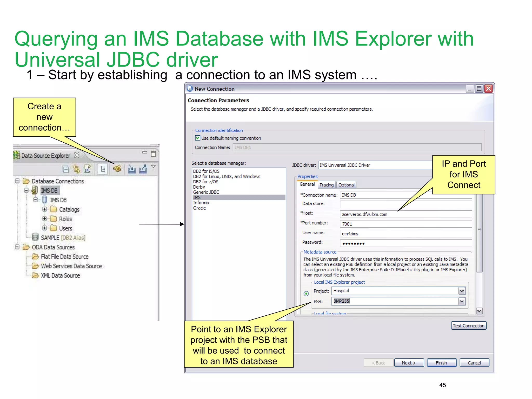Click the disabled Back button
The height and width of the screenshot is (399, 532).
click(x=378, y=363)
